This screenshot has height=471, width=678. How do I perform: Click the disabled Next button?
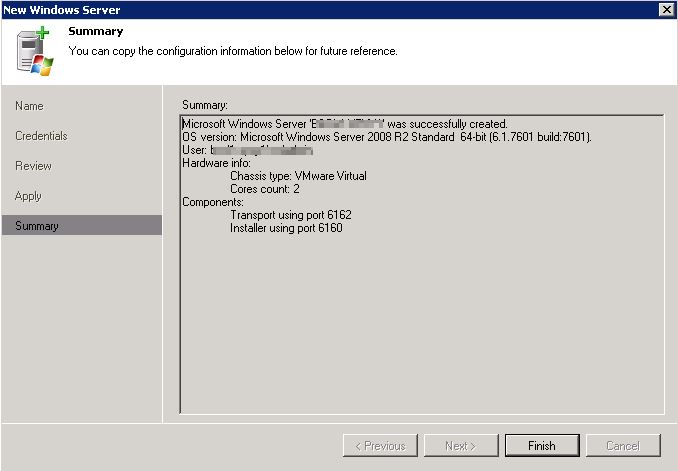[461, 445]
